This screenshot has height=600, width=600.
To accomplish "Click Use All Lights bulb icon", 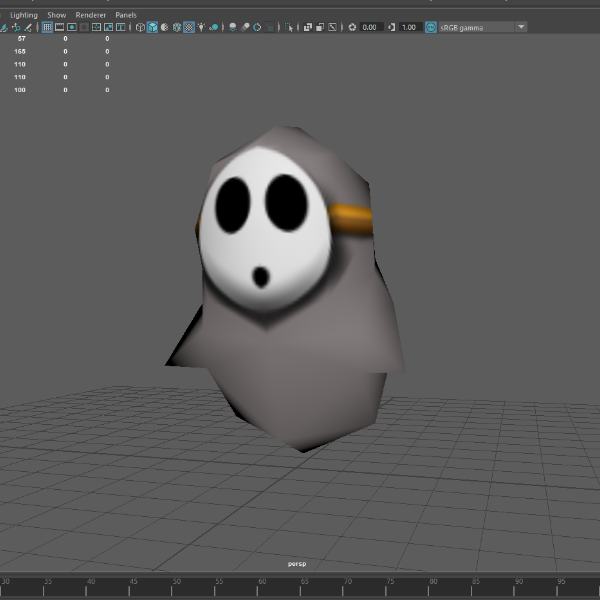I will (x=201, y=27).
